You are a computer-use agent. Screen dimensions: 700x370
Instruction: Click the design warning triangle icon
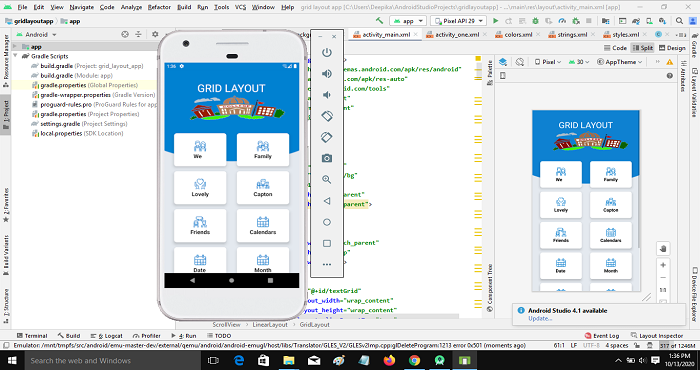click(670, 62)
